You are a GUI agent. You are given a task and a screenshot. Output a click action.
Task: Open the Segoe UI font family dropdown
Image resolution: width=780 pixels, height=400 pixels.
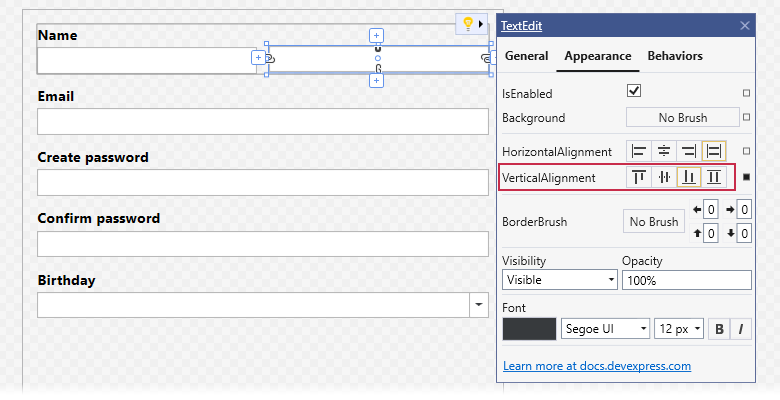[605, 329]
